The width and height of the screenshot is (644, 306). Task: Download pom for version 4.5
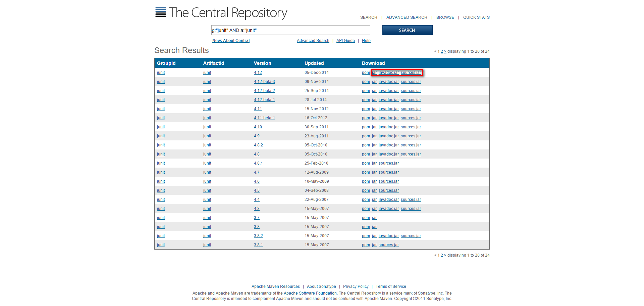366,190
